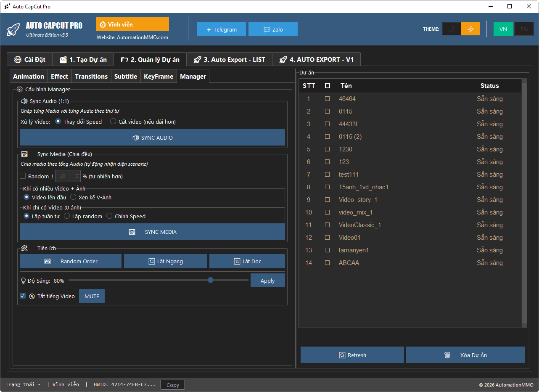Select project name VideoClassic_1
Screen dimensions: 539x392
360,225
